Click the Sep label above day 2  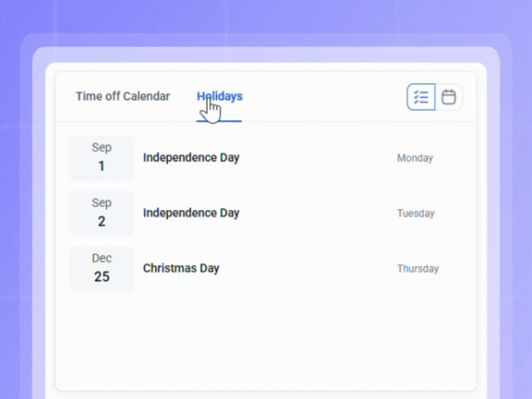point(102,203)
